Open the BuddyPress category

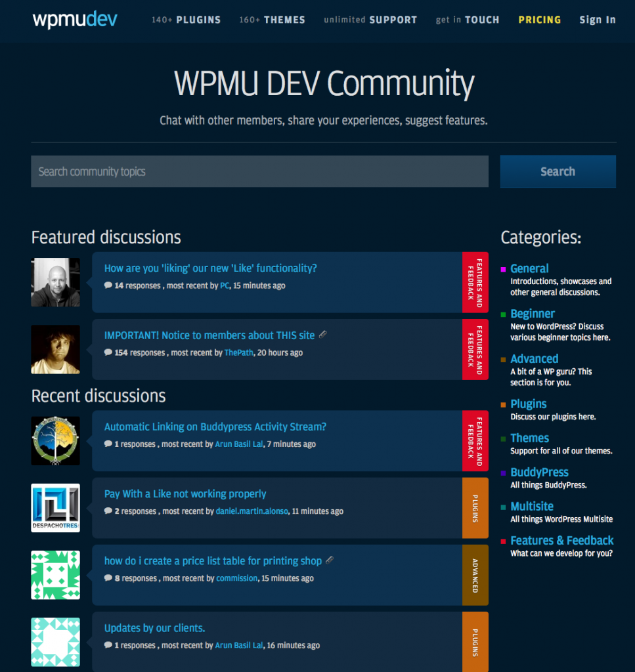tap(539, 472)
